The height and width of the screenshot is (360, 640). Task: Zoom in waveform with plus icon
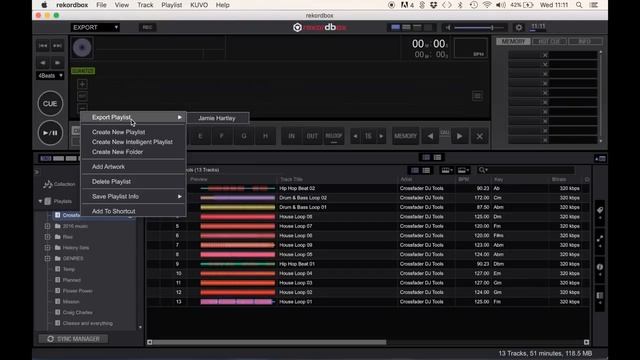coord(82,84)
